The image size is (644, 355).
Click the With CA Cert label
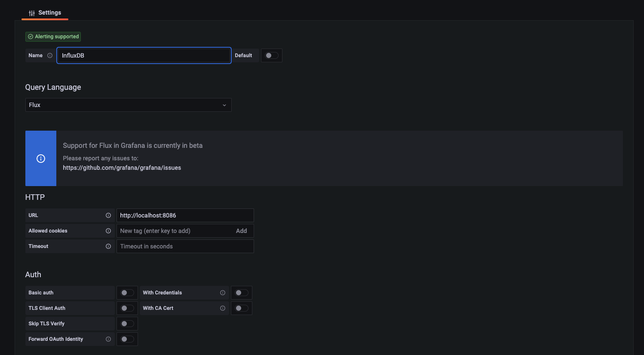point(158,308)
